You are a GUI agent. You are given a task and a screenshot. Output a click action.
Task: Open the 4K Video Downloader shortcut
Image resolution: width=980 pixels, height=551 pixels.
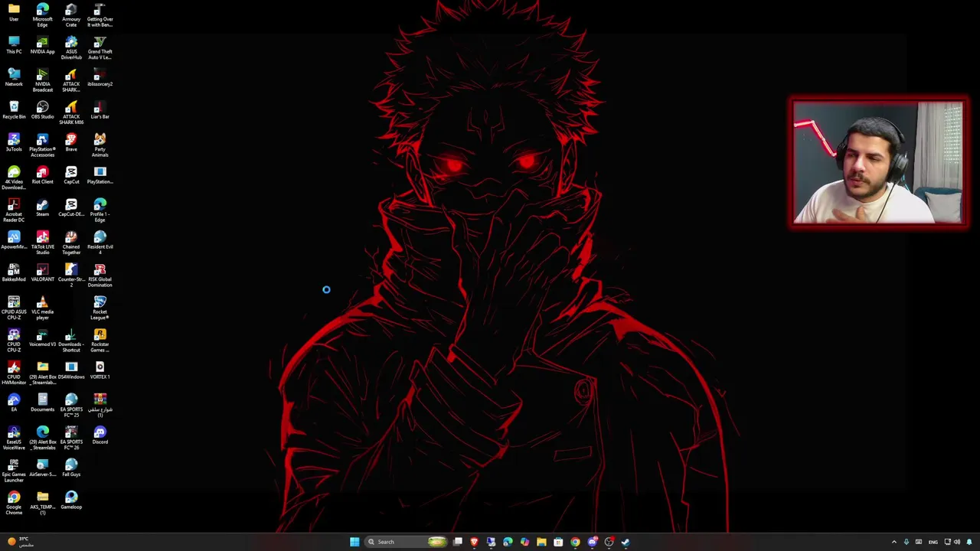[x=14, y=178]
